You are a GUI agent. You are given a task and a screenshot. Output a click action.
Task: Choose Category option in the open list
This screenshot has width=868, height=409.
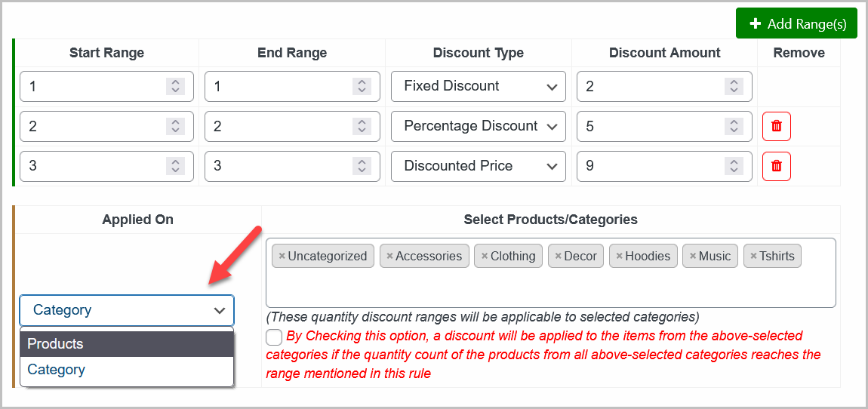(127, 370)
